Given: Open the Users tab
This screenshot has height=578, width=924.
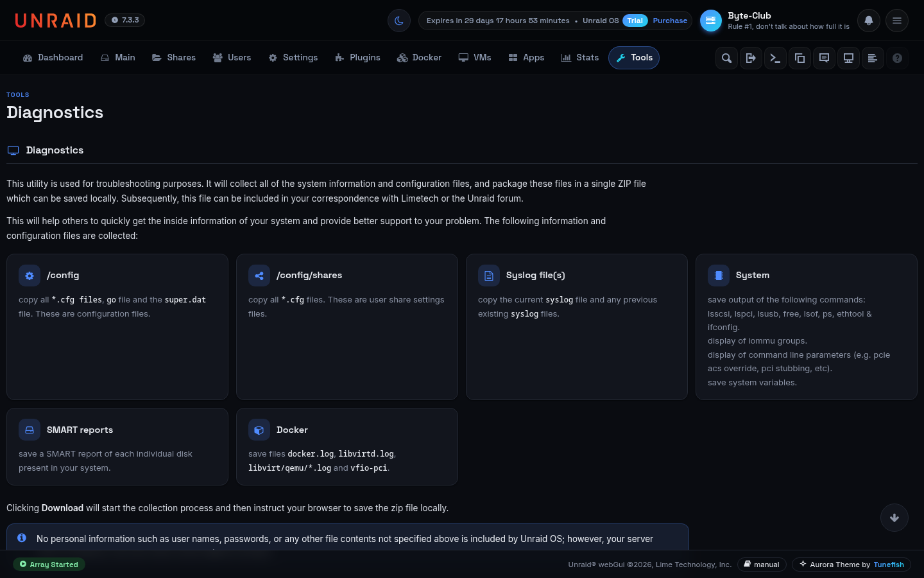Looking at the screenshot, I should 232,58.
